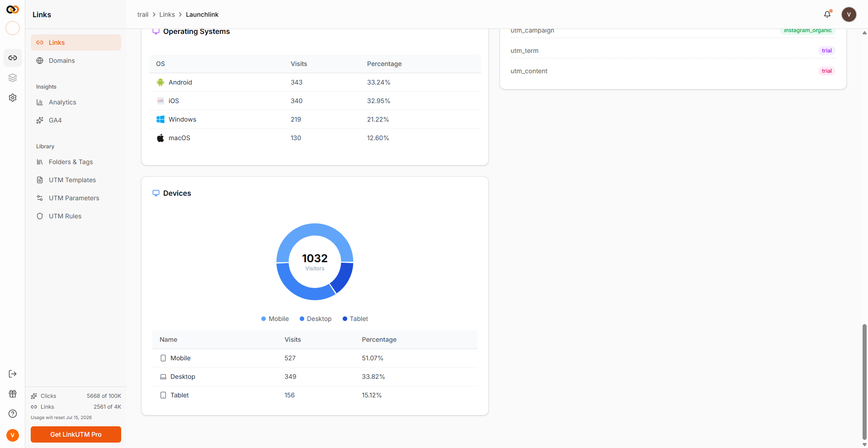
Task: Click the Desktop percentage 33.82%
Action: pos(373,377)
